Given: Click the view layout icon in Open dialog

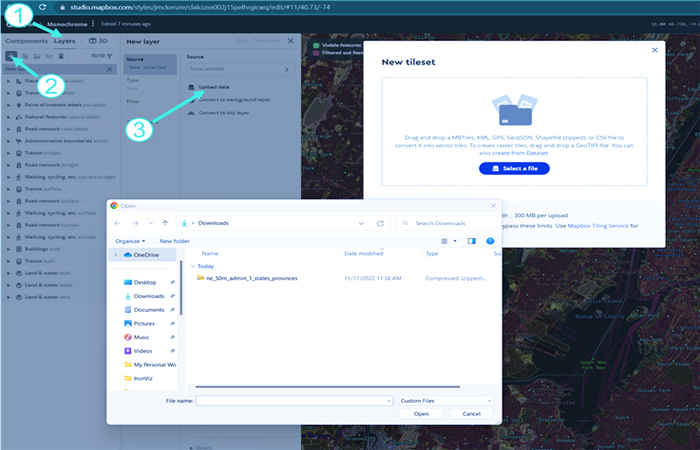Looking at the screenshot, I should [444, 241].
